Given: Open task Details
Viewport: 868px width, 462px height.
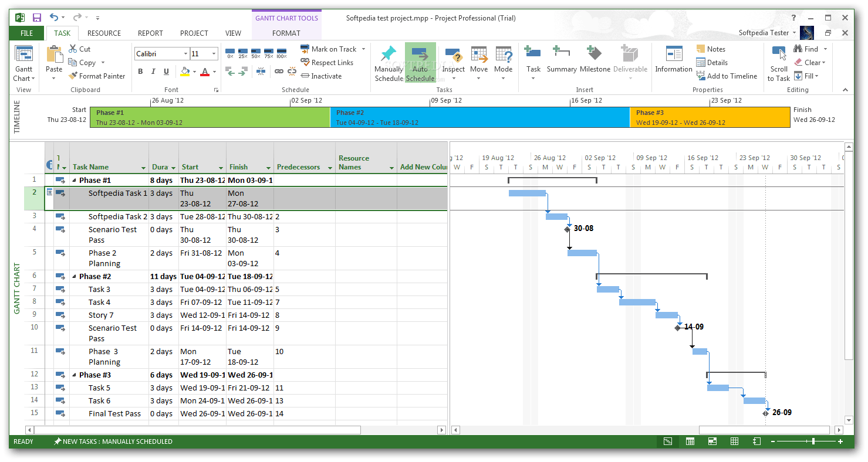Looking at the screenshot, I should point(712,63).
